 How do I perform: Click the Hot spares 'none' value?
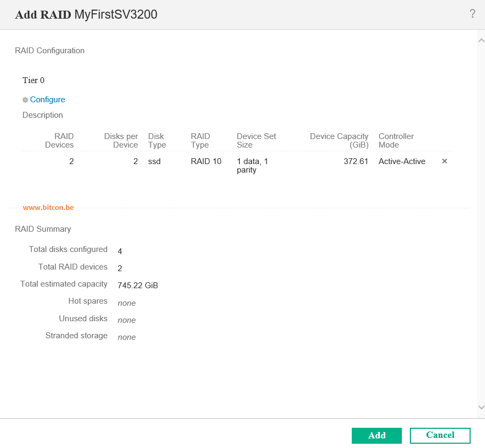pyautogui.click(x=126, y=303)
